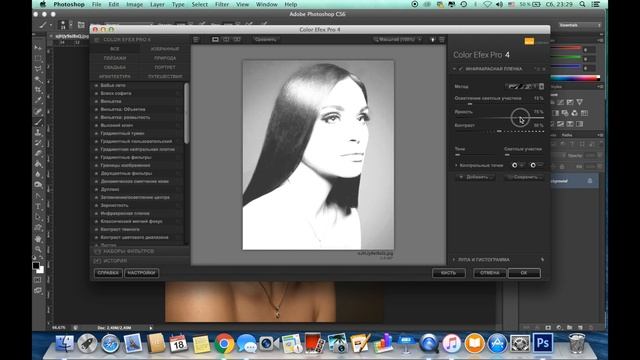This screenshot has height=360, width=640.
Task: Click the OK button
Action: pos(524,273)
